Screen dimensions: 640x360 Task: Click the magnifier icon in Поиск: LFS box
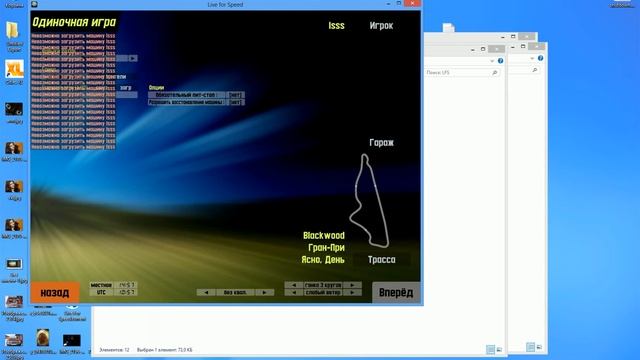click(495, 72)
